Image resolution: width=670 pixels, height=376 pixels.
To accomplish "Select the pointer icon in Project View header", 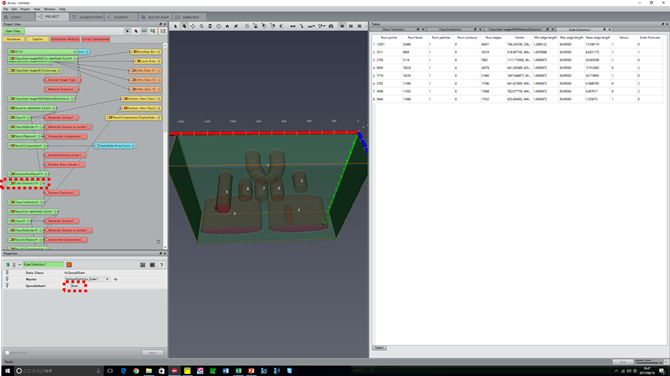I will tap(127, 31).
